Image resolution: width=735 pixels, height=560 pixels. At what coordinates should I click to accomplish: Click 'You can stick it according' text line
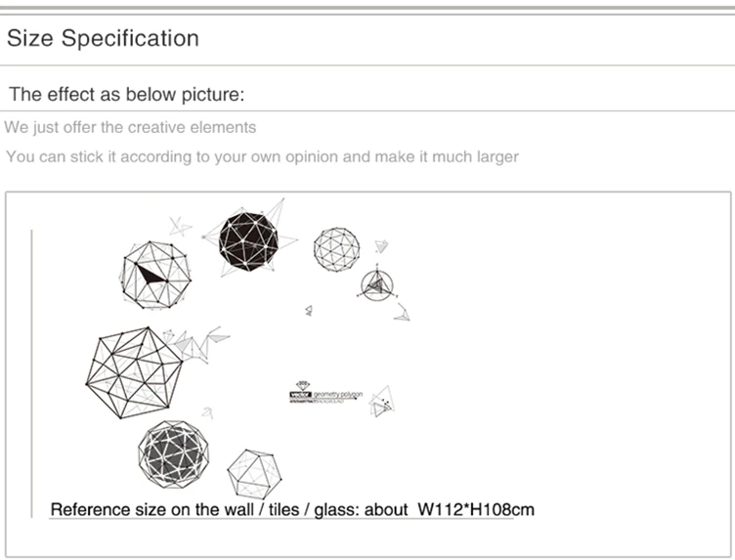click(x=262, y=156)
